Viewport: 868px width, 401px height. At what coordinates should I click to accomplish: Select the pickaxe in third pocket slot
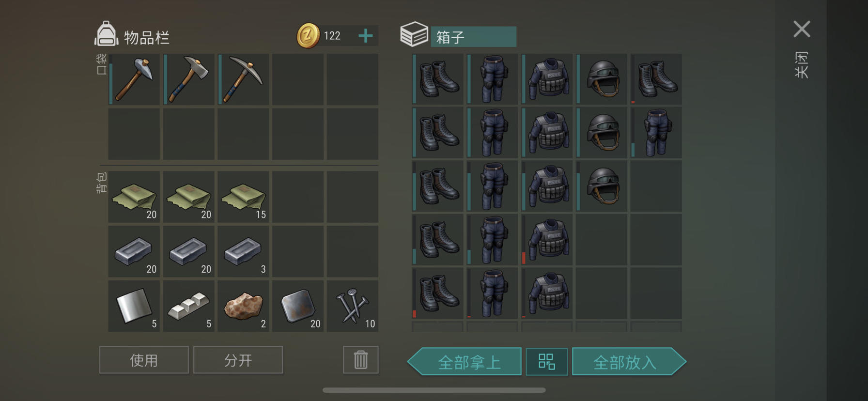[x=243, y=79]
